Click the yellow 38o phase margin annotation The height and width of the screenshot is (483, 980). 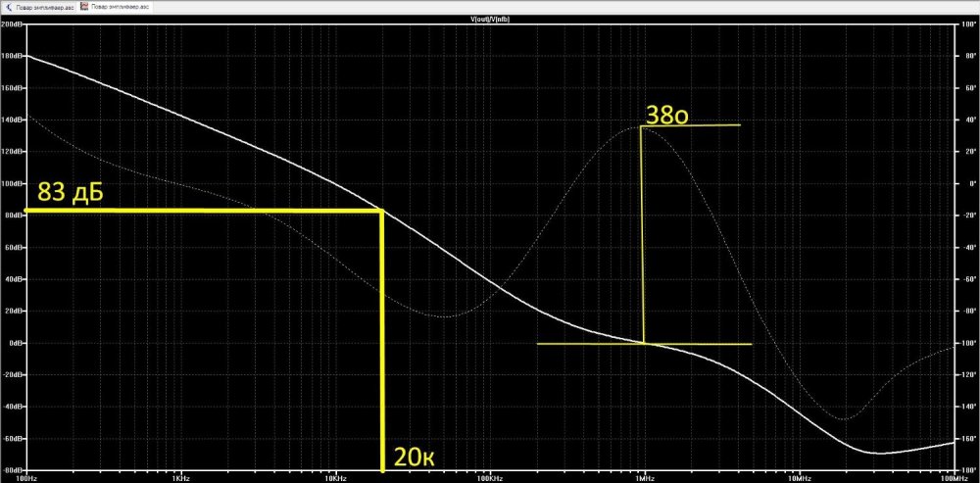click(x=666, y=115)
